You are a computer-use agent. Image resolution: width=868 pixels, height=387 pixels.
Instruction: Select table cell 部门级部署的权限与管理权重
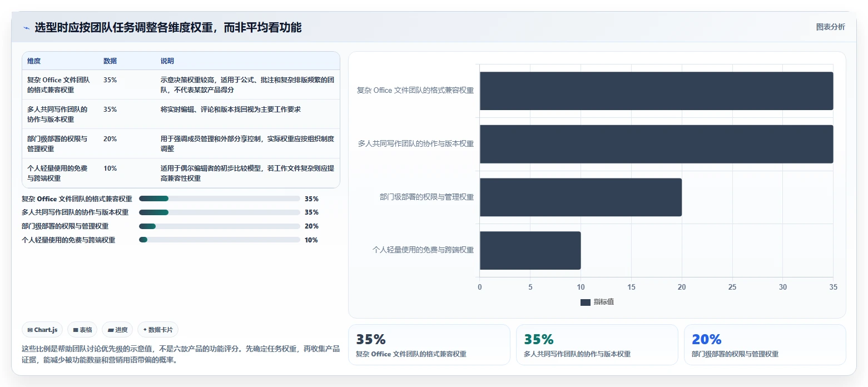click(x=58, y=143)
